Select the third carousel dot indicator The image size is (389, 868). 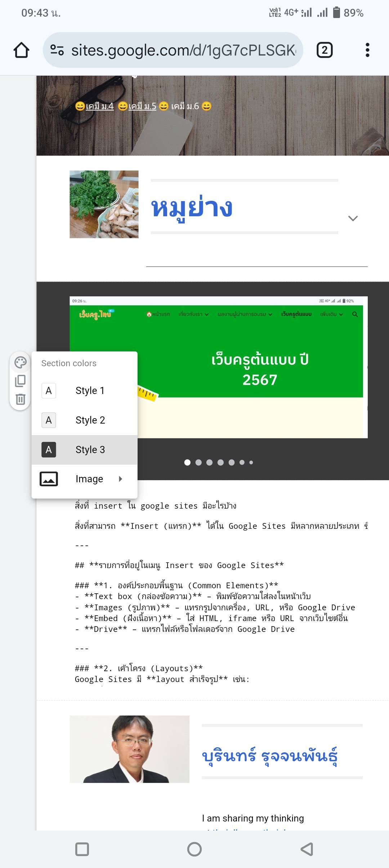point(209,462)
